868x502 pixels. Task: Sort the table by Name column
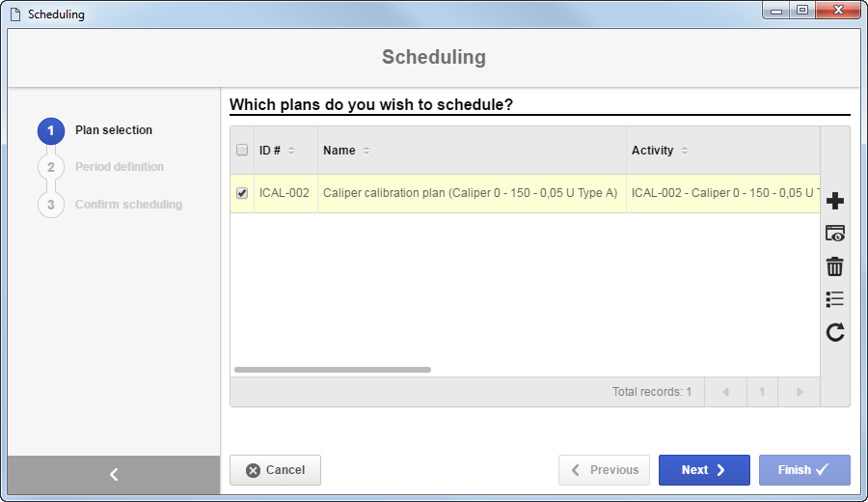pyautogui.click(x=346, y=151)
